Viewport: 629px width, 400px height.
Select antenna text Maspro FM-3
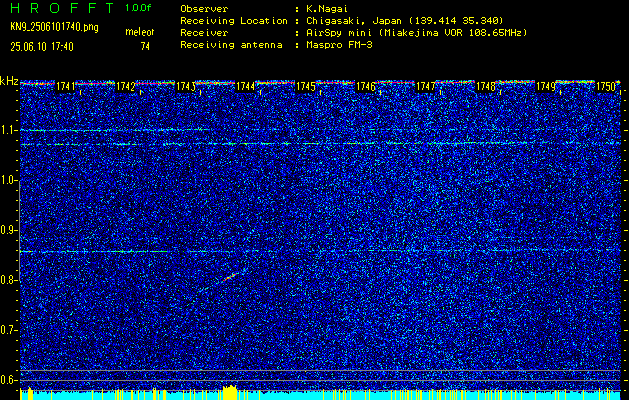point(339,45)
